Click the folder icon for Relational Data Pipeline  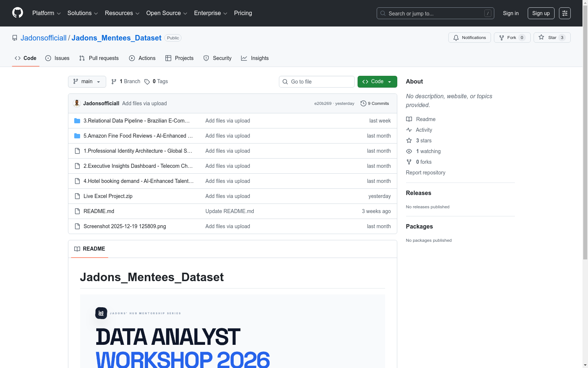[77, 121]
